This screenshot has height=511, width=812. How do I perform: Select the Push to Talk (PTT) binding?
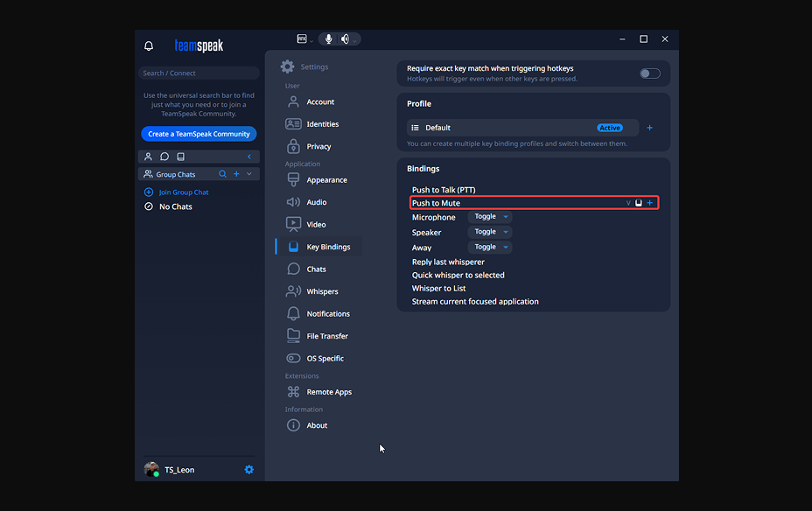444,190
